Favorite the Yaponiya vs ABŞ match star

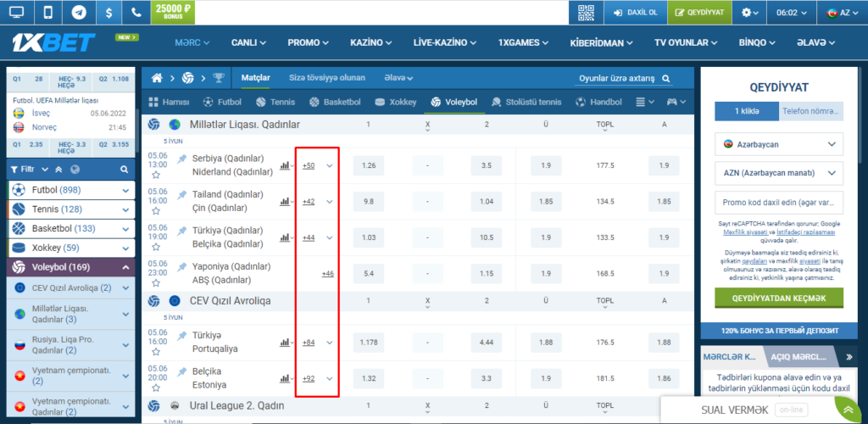click(x=156, y=283)
